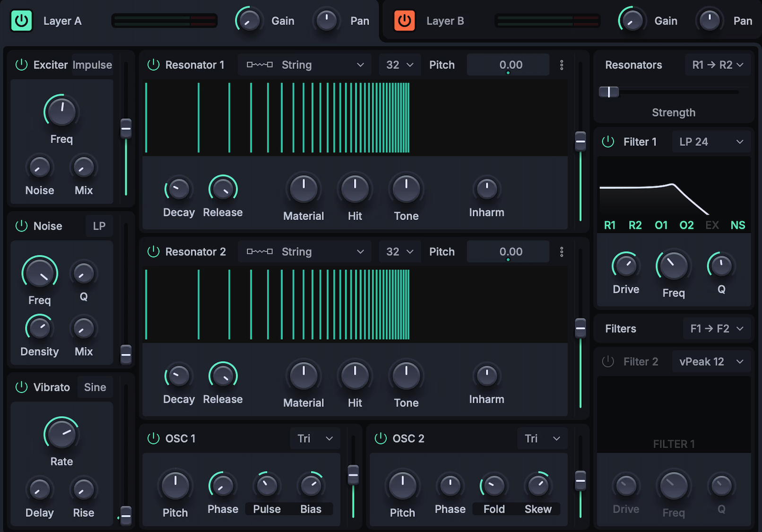Viewport: 762px width, 532px height.
Task: Switch to Layer A tab
Action: coord(62,21)
